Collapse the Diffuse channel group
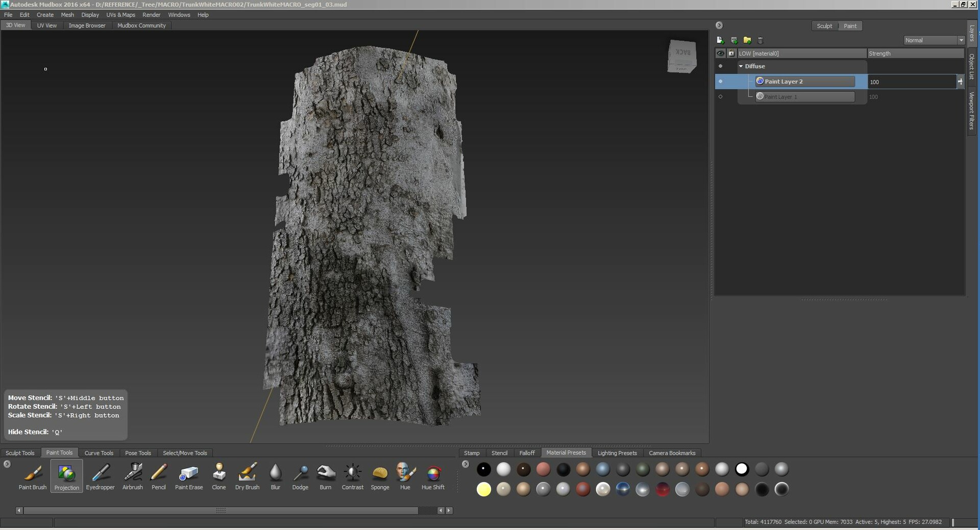 741,66
